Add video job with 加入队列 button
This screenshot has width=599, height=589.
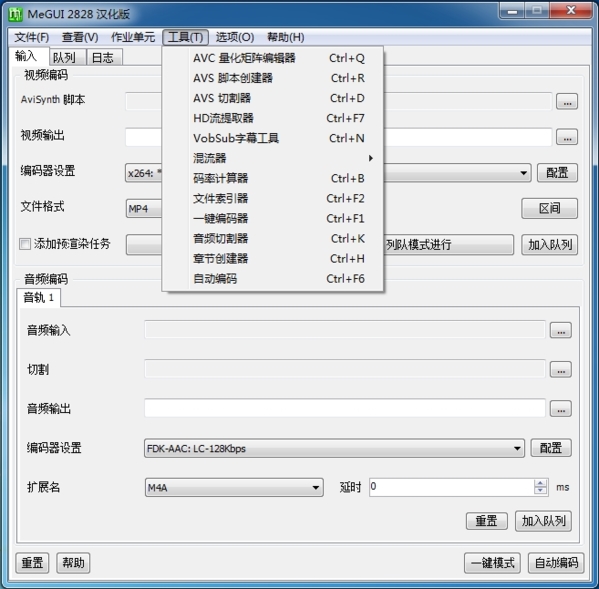click(x=549, y=244)
